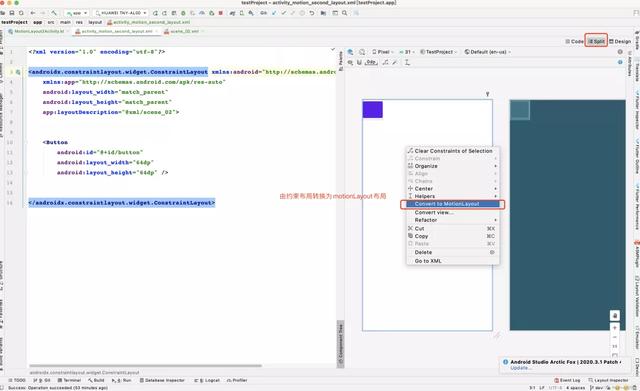Click the warnings icon at top right of designer
This screenshot has width=640, height=391.
[x=620, y=52]
